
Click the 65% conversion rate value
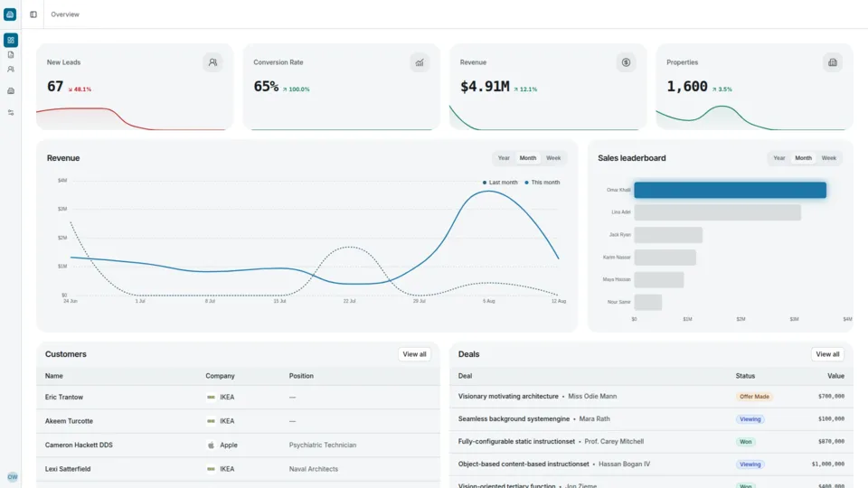coord(266,87)
